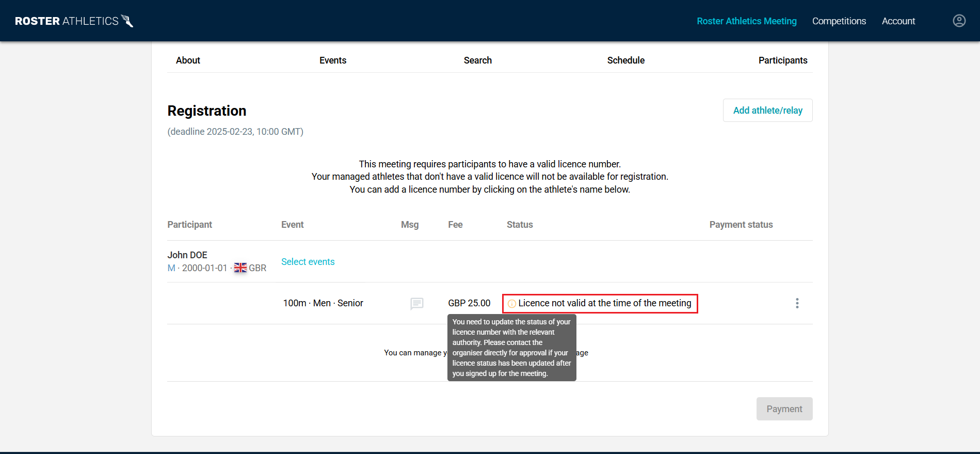Click the Status column header
Viewport: 980px width, 454px height.
point(520,225)
